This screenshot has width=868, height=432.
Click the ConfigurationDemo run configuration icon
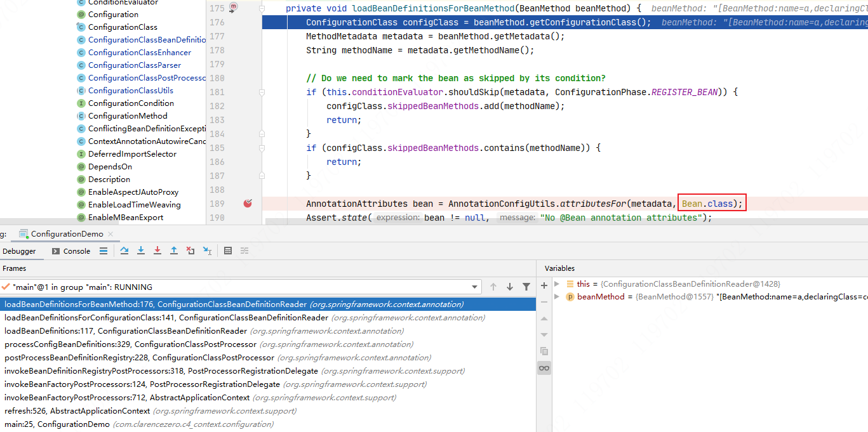(23, 234)
